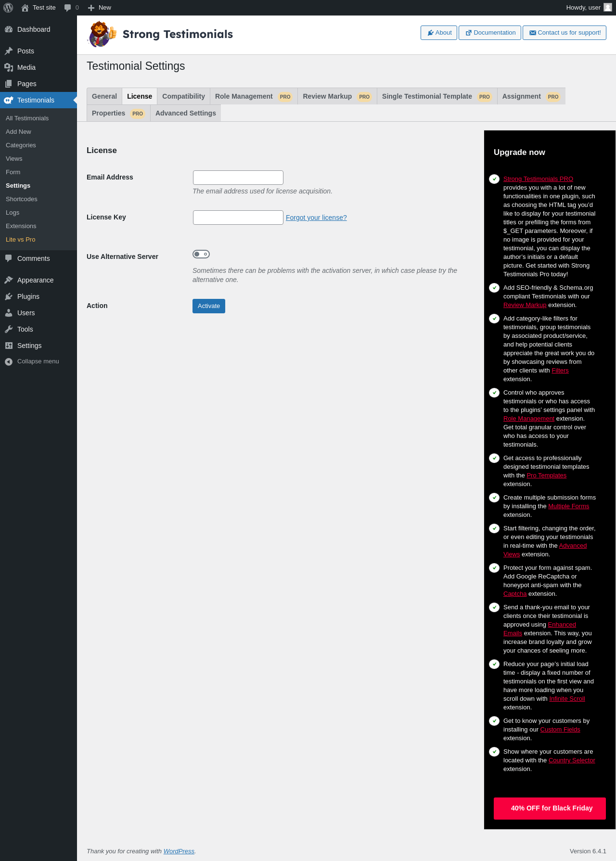The image size is (616, 861).
Task: Select the License tab
Action: tap(140, 96)
